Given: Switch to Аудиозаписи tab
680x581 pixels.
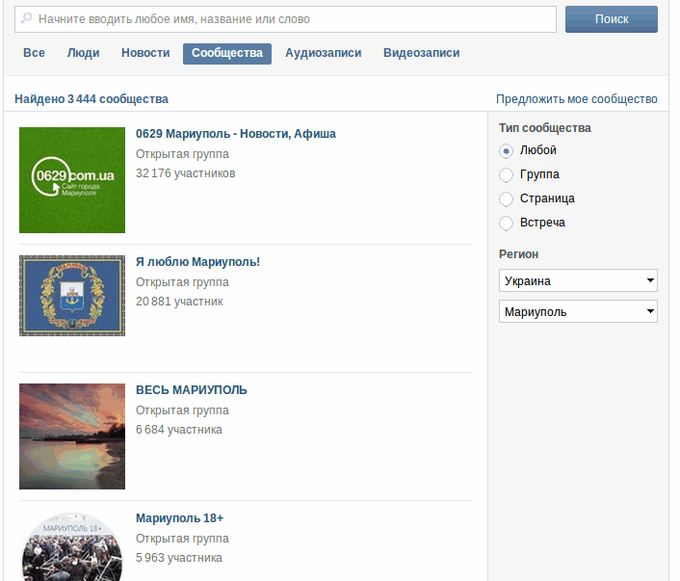Looking at the screenshot, I should point(323,53).
